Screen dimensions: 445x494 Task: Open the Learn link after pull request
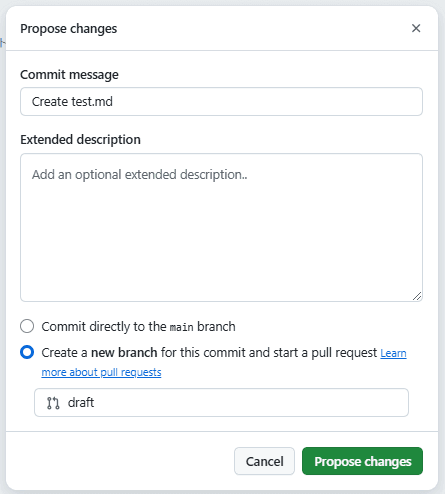click(x=393, y=353)
